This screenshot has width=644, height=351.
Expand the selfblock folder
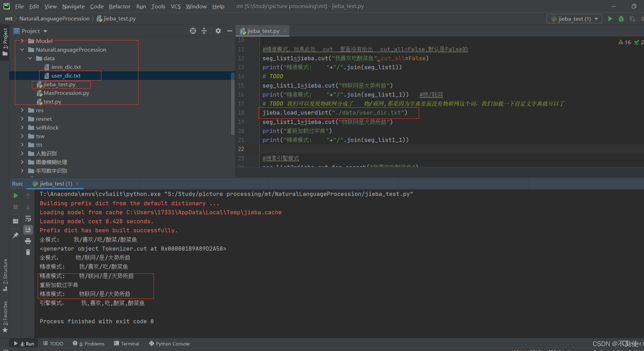[x=22, y=127]
